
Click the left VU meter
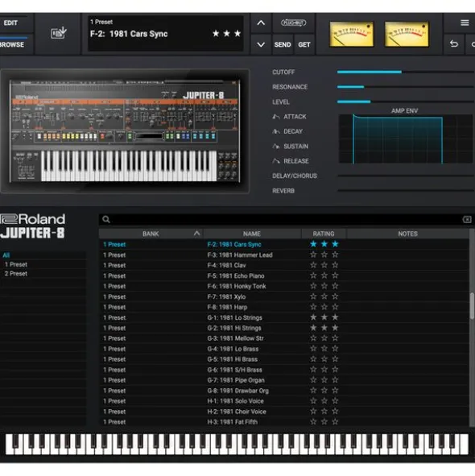click(352, 34)
